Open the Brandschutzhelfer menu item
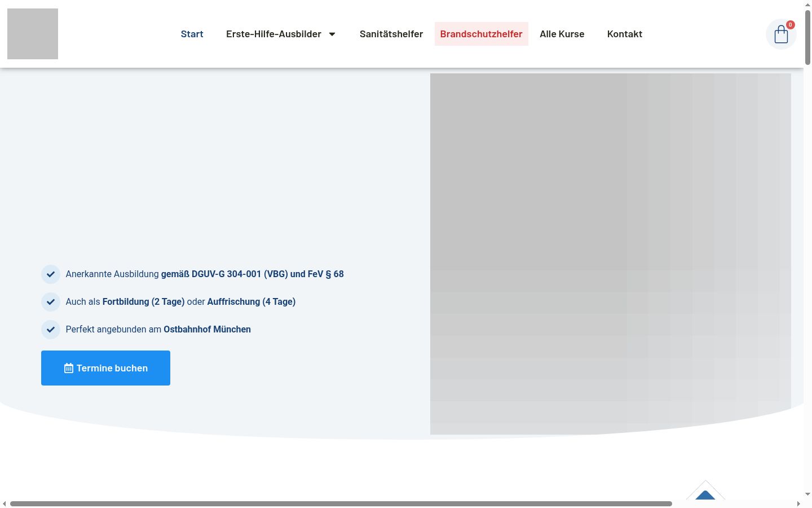This screenshot has height=508, width=812. click(482, 34)
